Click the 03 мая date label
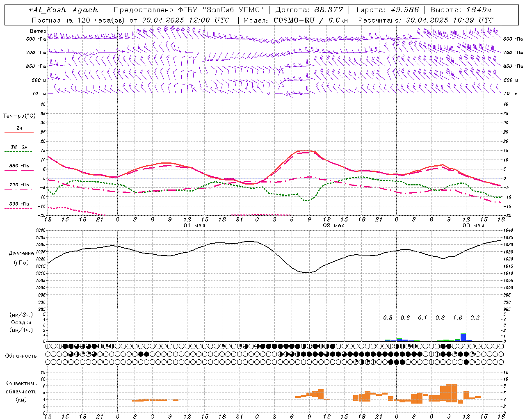The image size is (525, 420). click(473, 226)
